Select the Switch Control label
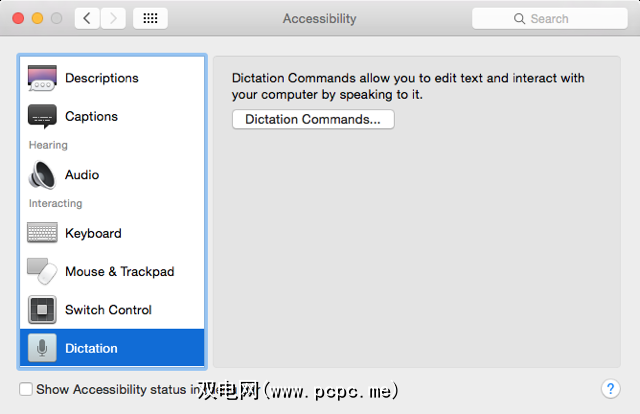Viewport: 640px width, 414px height. 108,310
